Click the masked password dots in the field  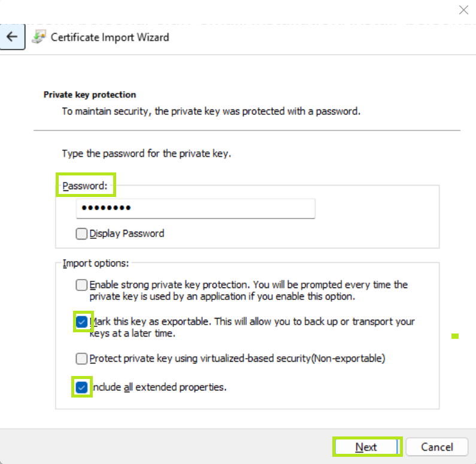(x=106, y=208)
